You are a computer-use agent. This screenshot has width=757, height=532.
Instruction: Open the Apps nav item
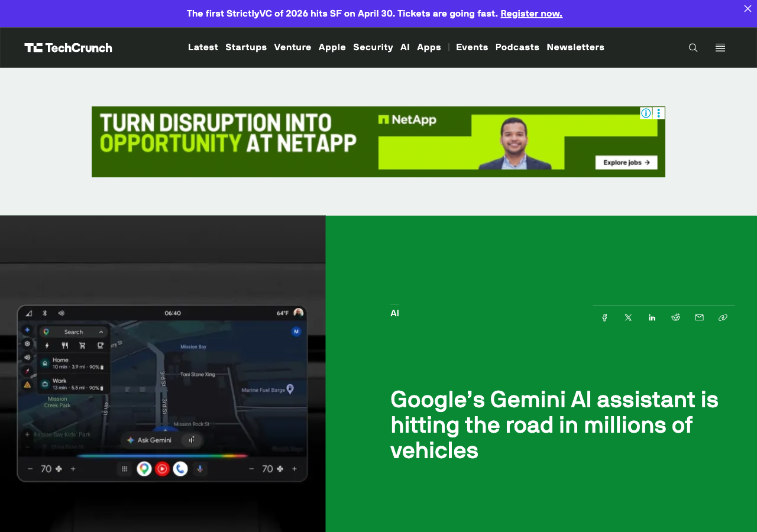click(429, 47)
